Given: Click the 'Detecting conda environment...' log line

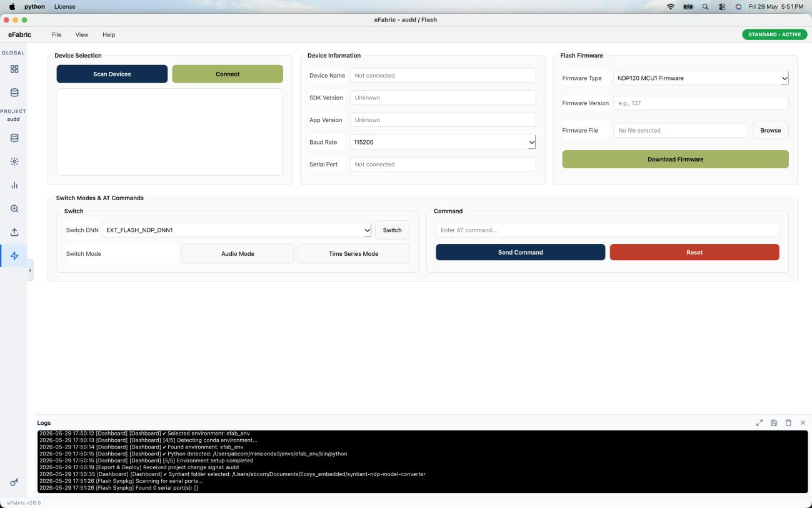Looking at the screenshot, I should point(148,440).
